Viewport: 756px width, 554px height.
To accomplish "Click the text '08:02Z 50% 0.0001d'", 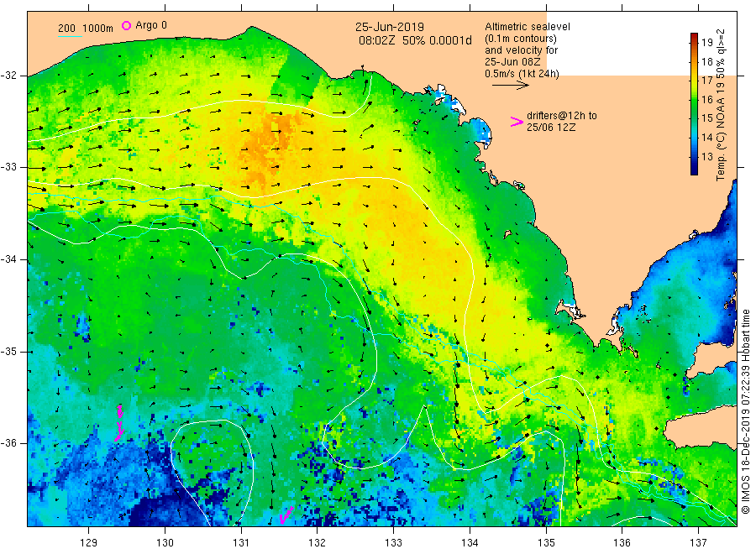I will pos(415,40).
